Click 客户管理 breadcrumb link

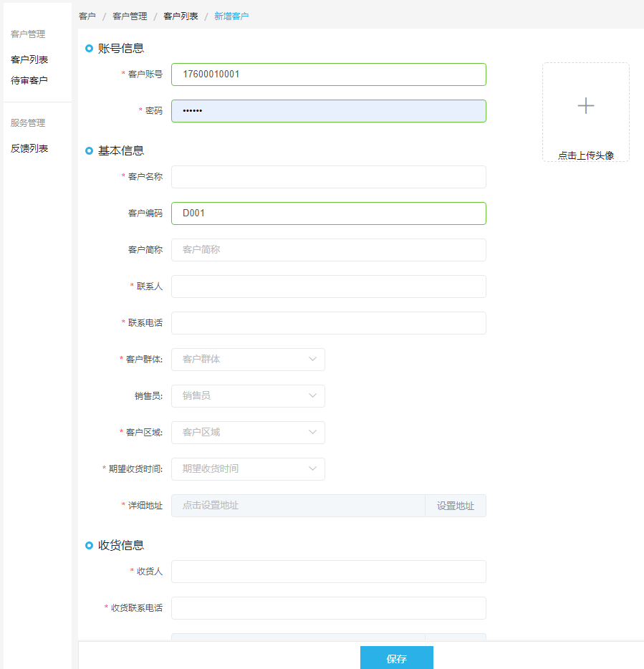click(x=130, y=16)
